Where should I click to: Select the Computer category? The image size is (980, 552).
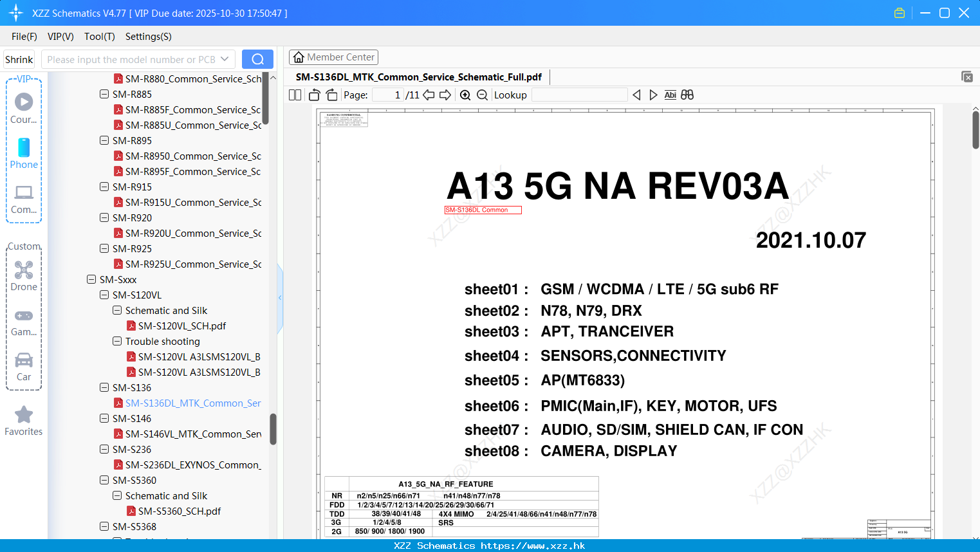[24, 199]
